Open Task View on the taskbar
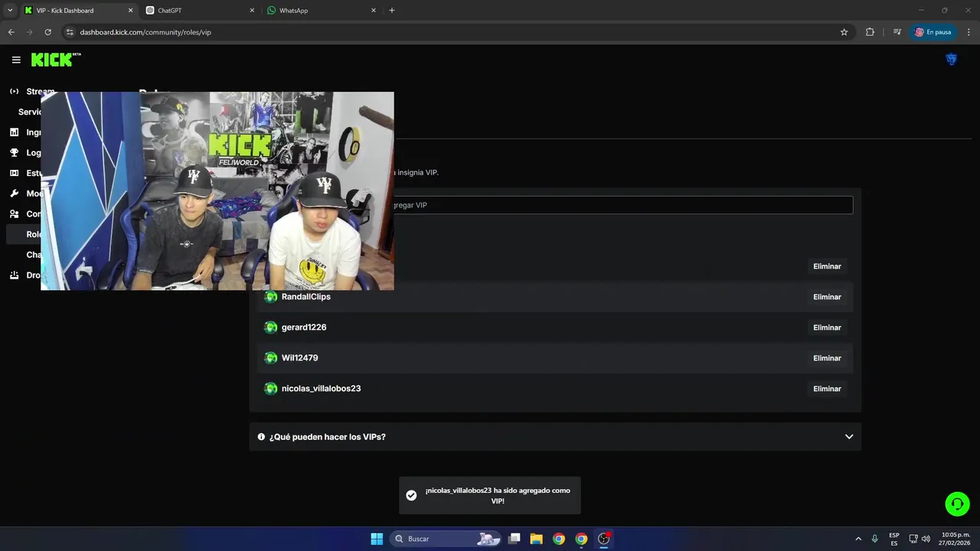The image size is (980, 551). pyautogui.click(x=514, y=539)
